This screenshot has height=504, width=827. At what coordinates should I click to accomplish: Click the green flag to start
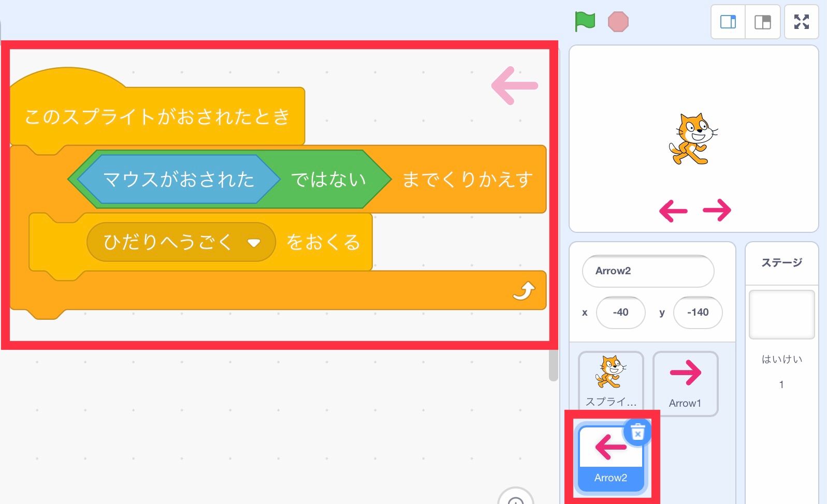click(x=585, y=22)
